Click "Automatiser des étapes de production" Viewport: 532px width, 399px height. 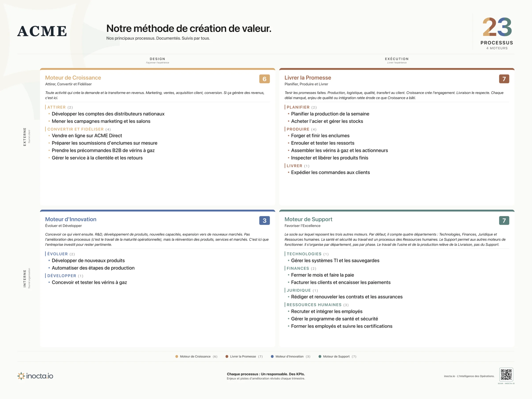click(x=93, y=268)
